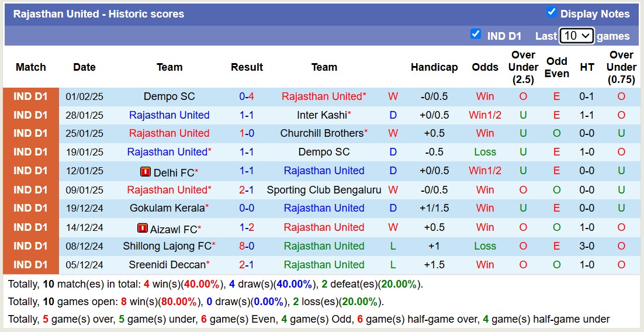Select the Gokulam Kerala team link
Screen dimensions: 644x332
tap(167, 208)
